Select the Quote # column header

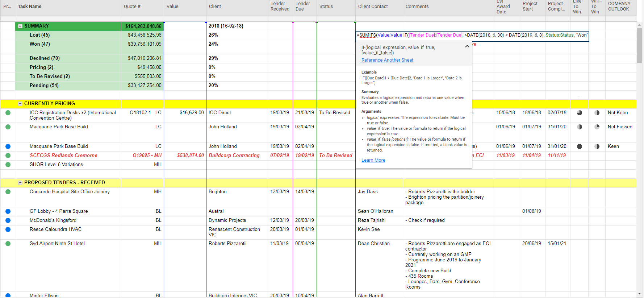pyautogui.click(x=142, y=8)
